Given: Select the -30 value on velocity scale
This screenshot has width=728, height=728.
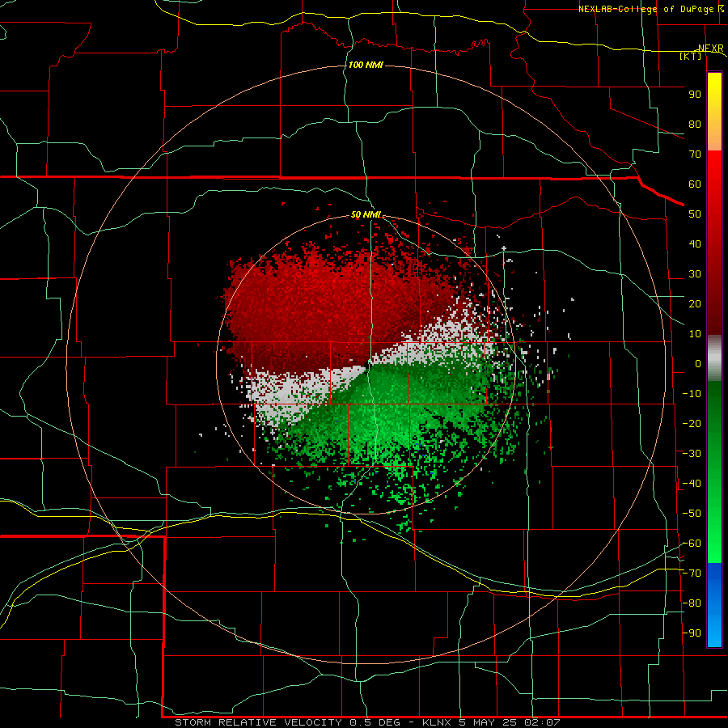Looking at the screenshot, I should click(x=692, y=453).
